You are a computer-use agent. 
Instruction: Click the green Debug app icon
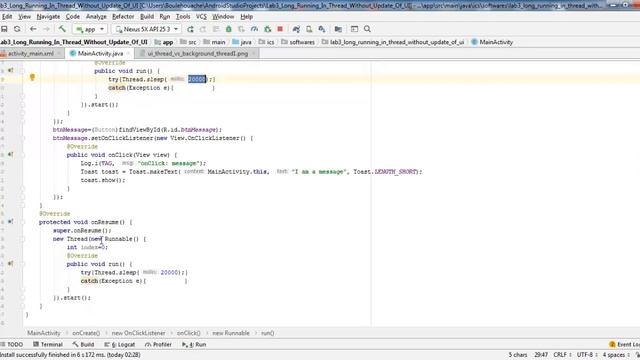[229, 29]
